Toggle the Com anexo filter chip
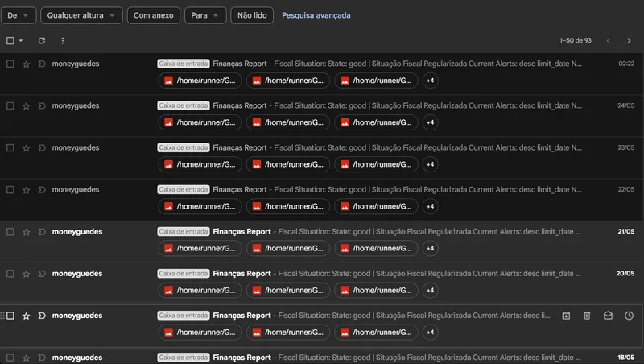644x364 pixels. pyautogui.click(x=153, y=15)
